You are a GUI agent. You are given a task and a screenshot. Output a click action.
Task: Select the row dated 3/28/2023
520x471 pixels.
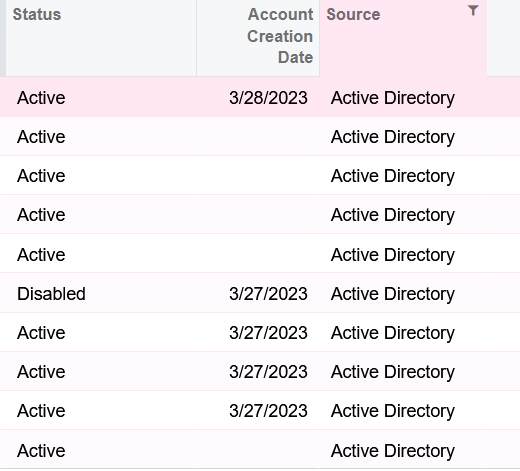(x=260, y=98)
